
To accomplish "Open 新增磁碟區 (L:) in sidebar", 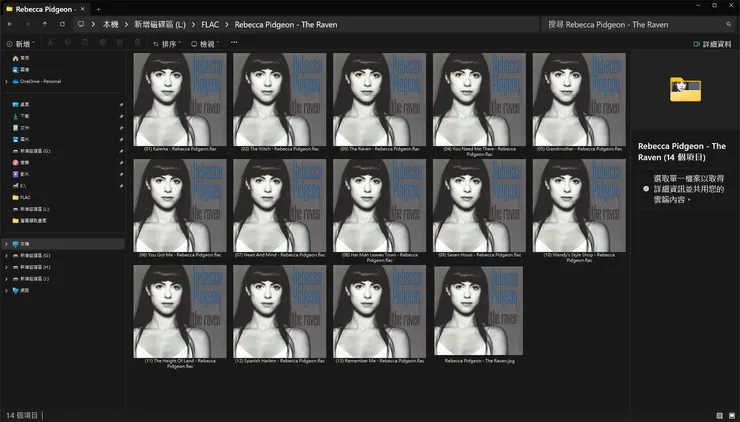I will 31,209.
